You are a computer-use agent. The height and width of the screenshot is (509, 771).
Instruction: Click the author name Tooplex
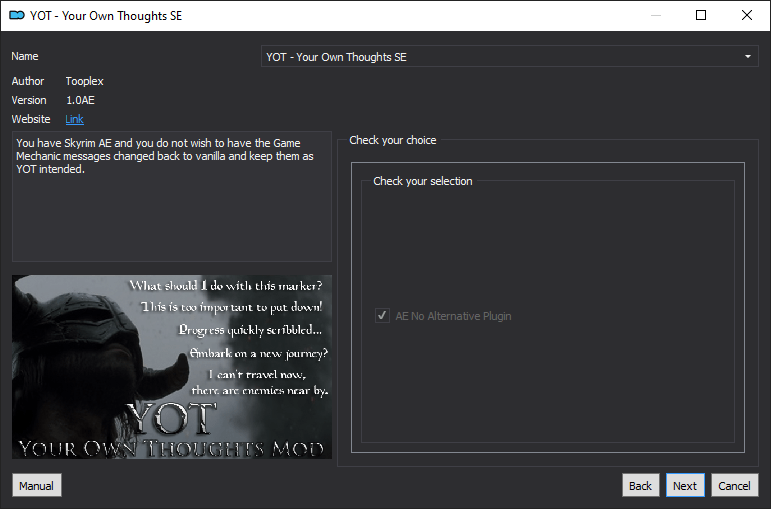point(85,81)
